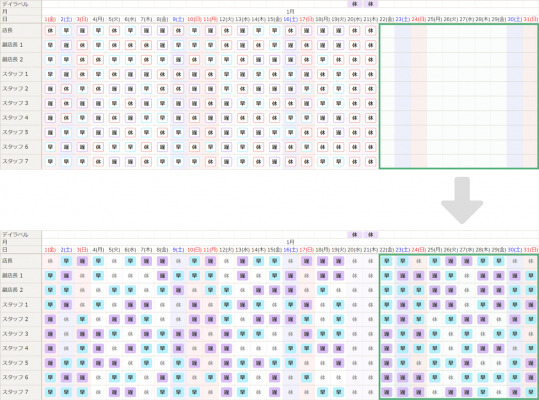Click スタッフ 4's empty 28(木) cell in upper schedule
Image resolution: width=539 pixels, height=400 pixels.
pos(483,118)
